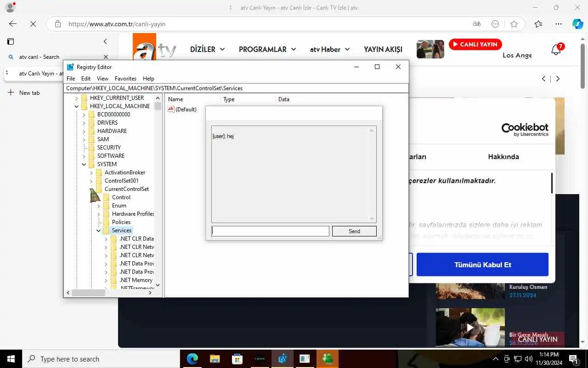Open the DİZİLER dropdown menu
The width and height of the screenshot is (588, 368).
click(208, 49)
